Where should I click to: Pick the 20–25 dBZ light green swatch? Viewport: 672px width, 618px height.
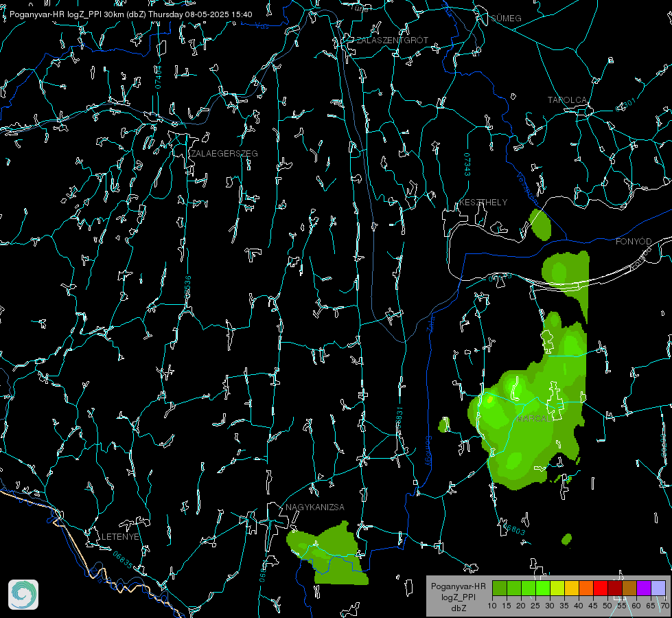529,588
